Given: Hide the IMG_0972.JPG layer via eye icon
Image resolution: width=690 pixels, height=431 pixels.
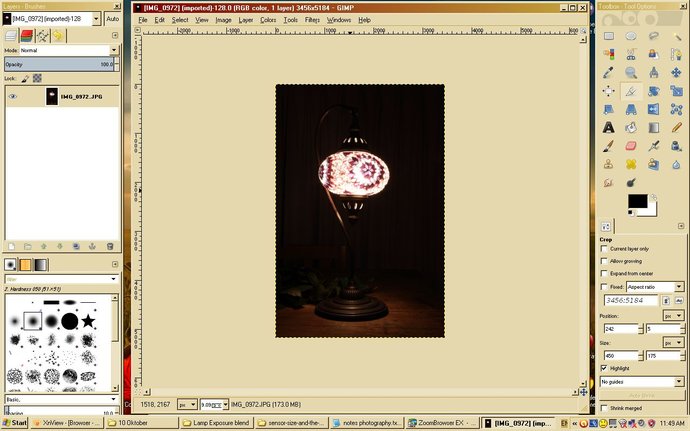Looking at the screenshot, I should 13,96.
